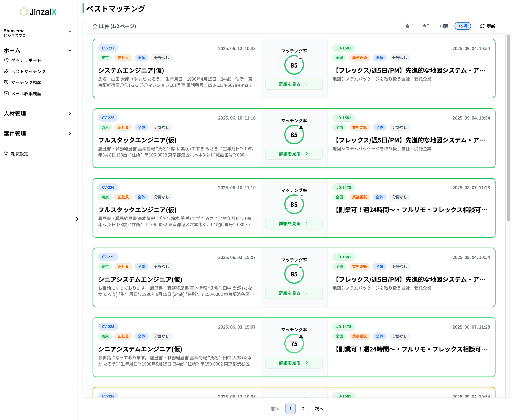Go to page 2 in the pagination
Viewport: 514px width, 420px height.
pos(303,408)
